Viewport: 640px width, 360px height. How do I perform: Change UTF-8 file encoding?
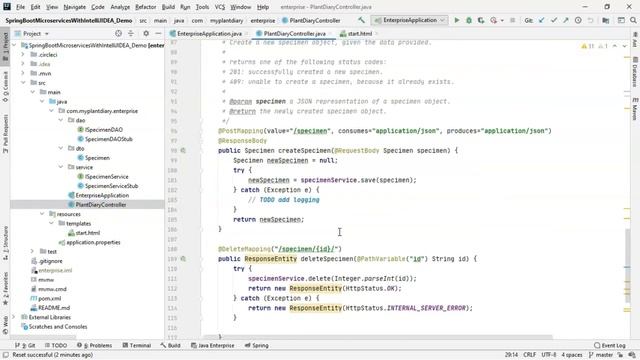click(x=549, y=355)
